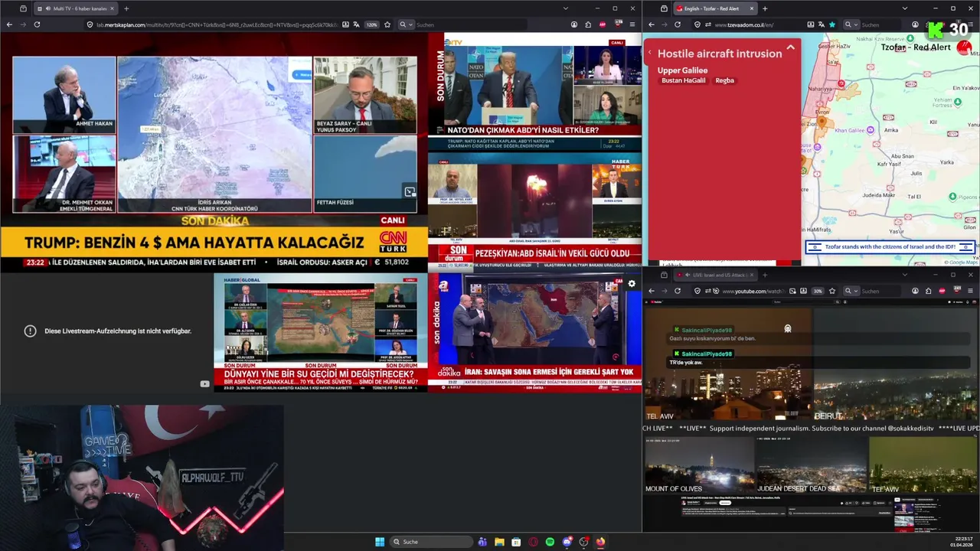Open Discord from the taskbar

pyautogui.click(x=567, y=542)
